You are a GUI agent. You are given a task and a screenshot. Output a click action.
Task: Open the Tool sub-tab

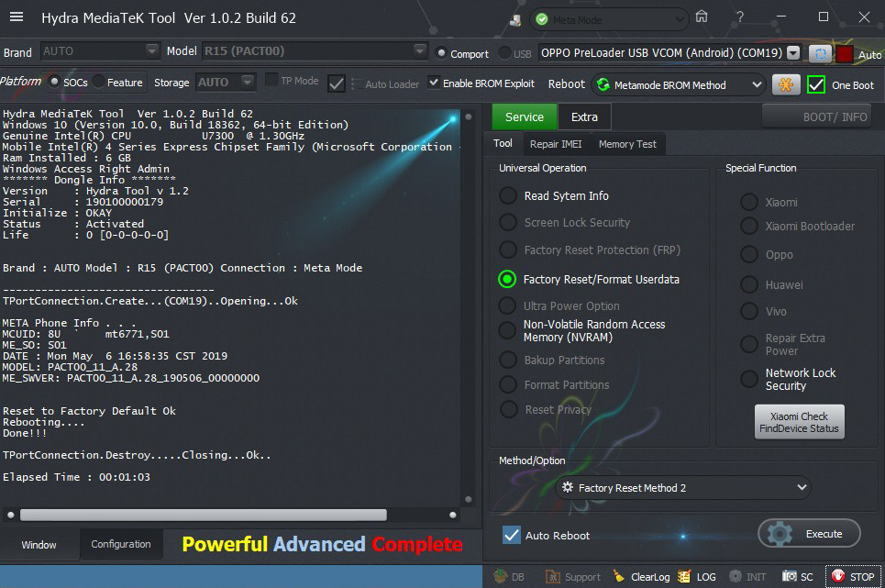click(503, 143)
